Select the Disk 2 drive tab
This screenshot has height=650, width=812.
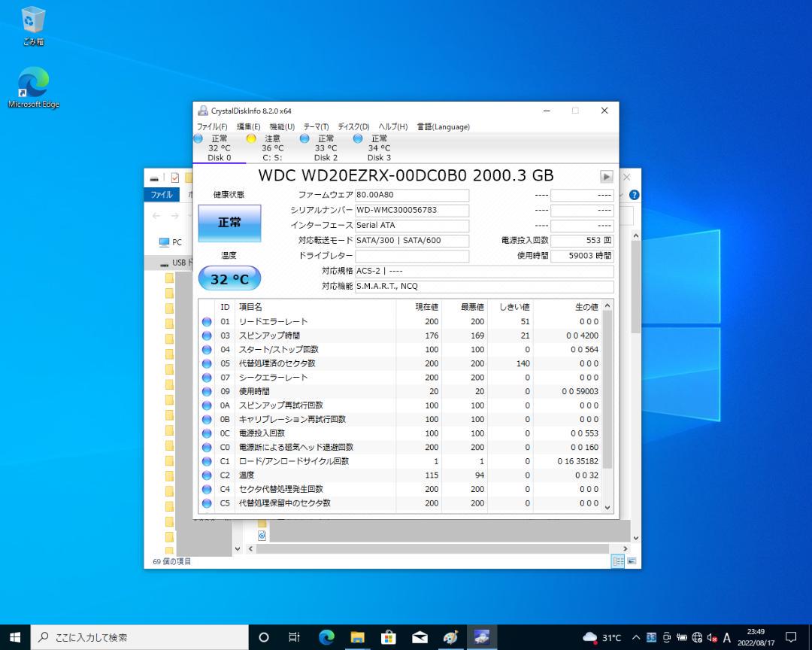(326, 148)
